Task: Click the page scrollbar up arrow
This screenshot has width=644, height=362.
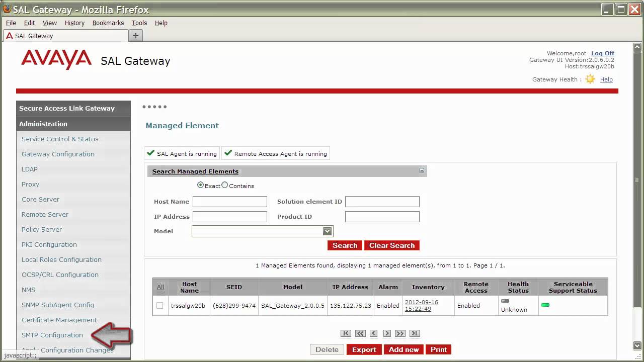Action: 637,47
